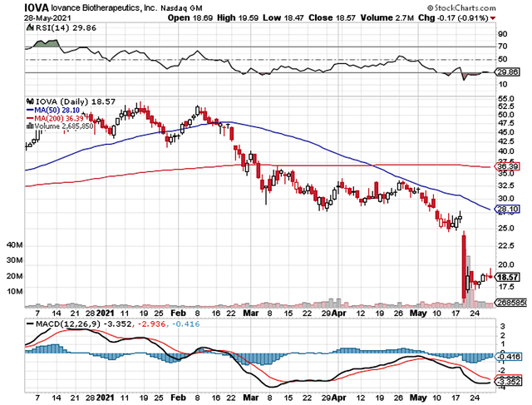
Task: Click the IOVA ticker symbol in header
Action: pyautogui.click(x=36, y=7)
